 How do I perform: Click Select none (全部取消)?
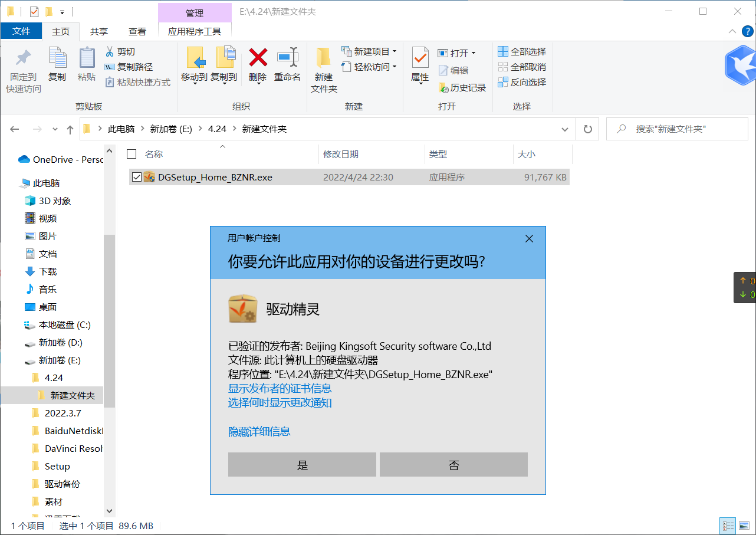[522, 67]
